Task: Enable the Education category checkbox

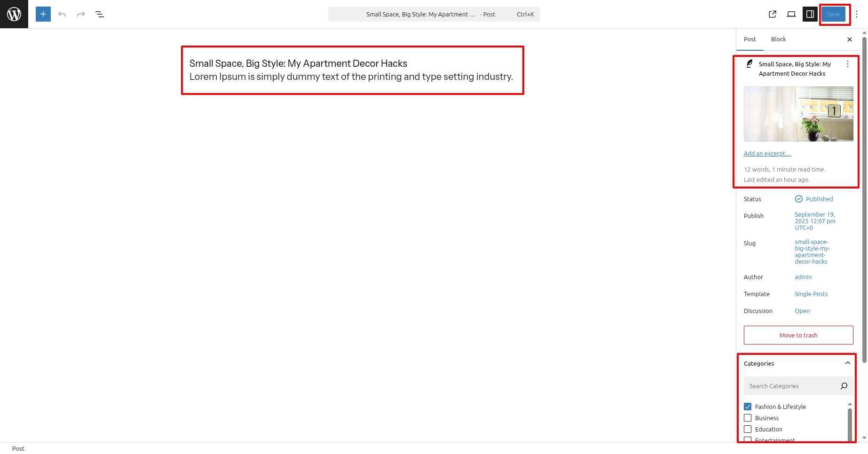Action: pyautogui.click(x=748, y=429)
